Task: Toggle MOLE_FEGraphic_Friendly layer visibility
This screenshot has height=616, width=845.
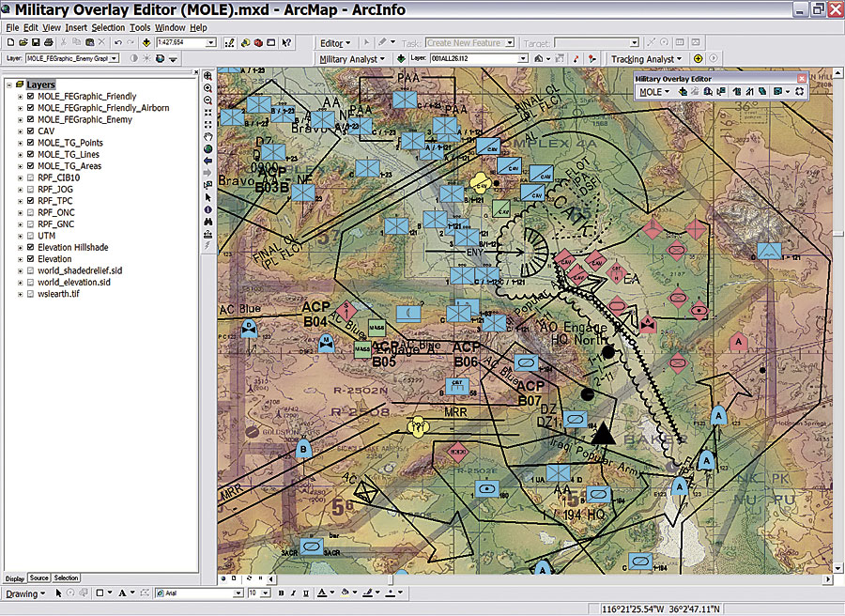Action: 31,97
